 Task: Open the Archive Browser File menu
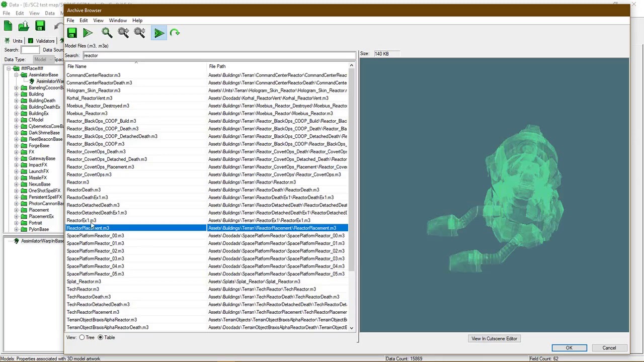pyautogui.click(x=70, y=21)
